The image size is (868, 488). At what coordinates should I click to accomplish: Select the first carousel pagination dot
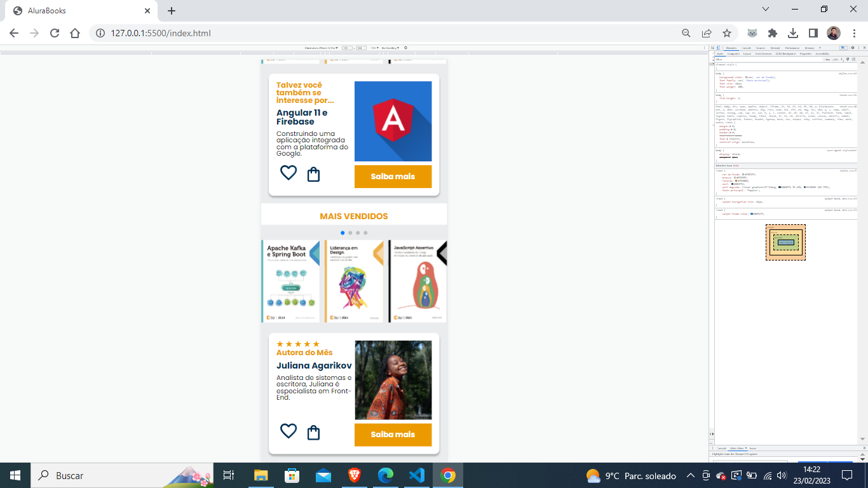[342, 233]
